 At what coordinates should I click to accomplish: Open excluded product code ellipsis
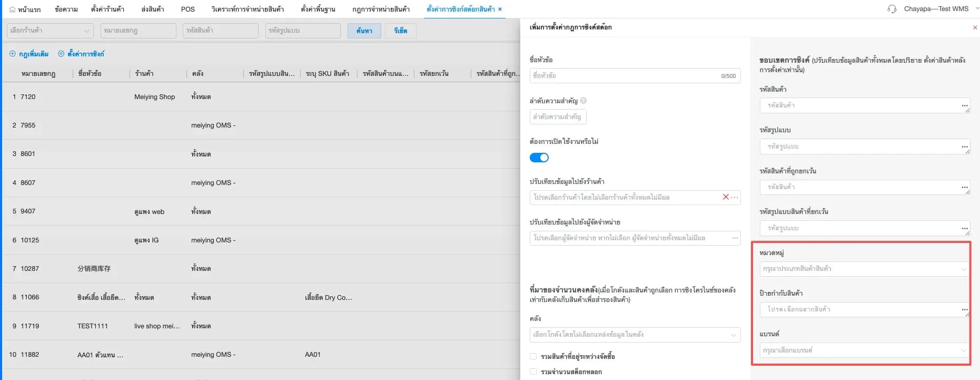click(965, 187)
